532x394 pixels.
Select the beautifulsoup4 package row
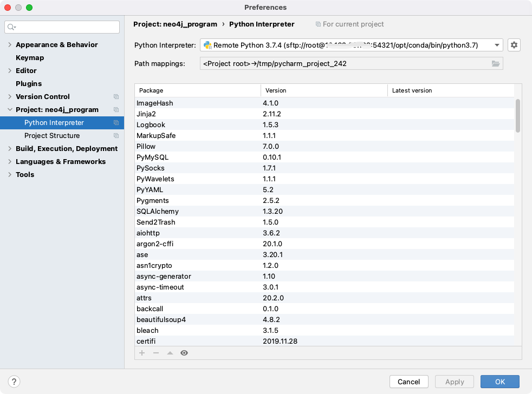click(x=325, y=320)
